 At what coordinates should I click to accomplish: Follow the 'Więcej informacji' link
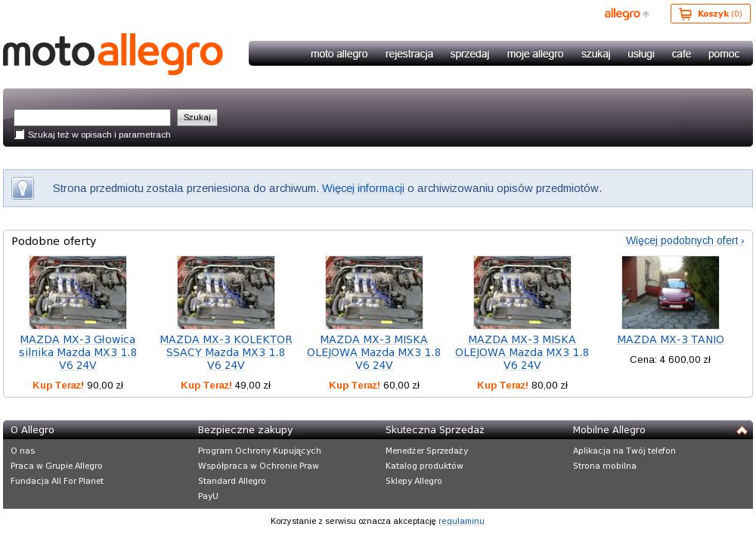(363, 188)
